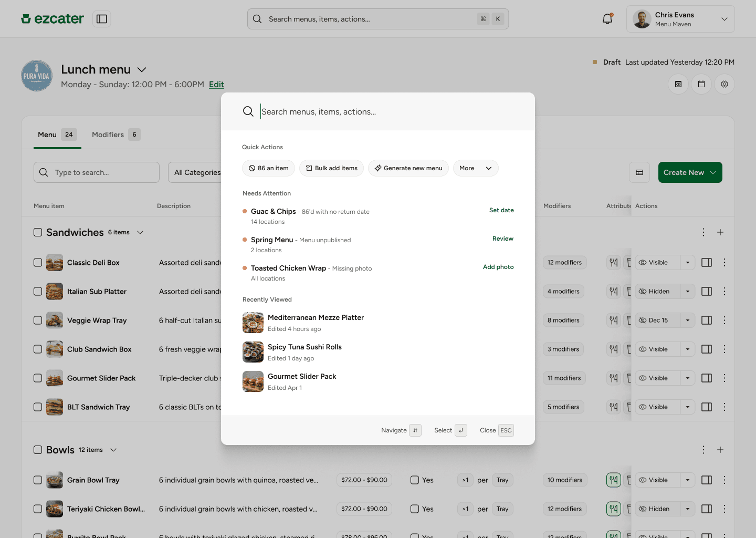The height and width of the screenshot is (538, 756).
Task: Check the checkbox next to Grain Bowl Tray
Action: [x=37, y=480]
